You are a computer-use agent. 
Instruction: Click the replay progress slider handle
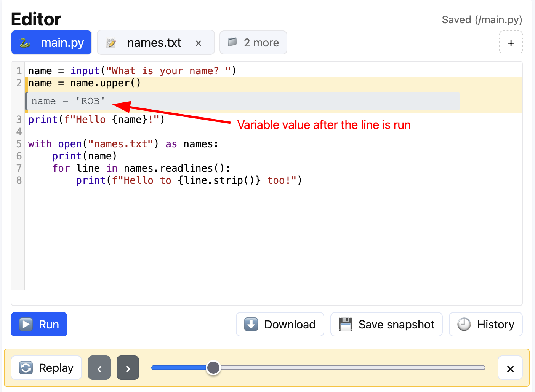(213, 368)
